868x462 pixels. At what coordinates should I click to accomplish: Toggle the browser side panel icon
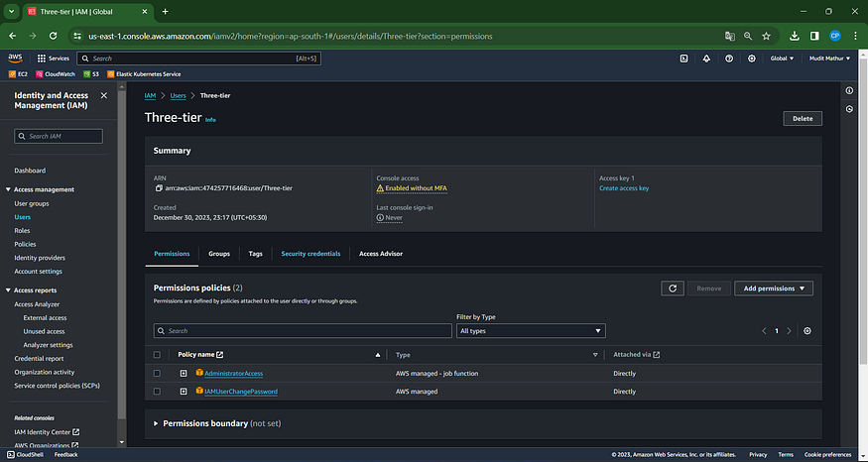tap(814, 36)
